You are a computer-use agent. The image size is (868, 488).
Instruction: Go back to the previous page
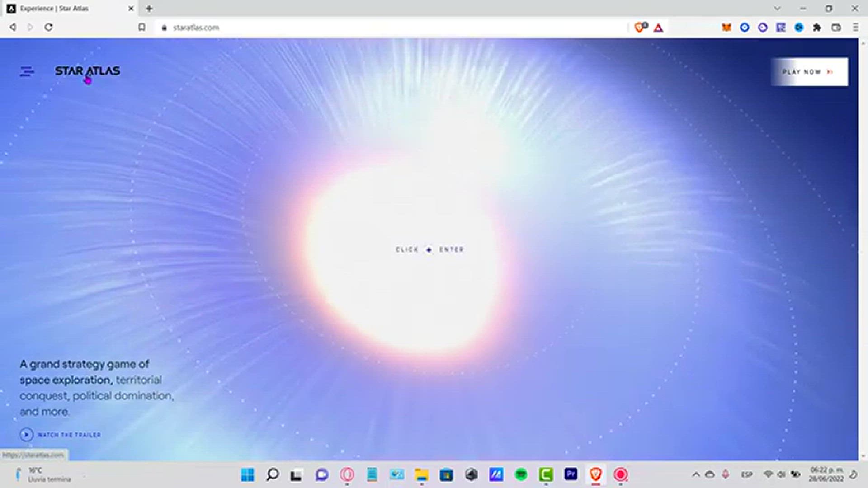pos(13,27)
